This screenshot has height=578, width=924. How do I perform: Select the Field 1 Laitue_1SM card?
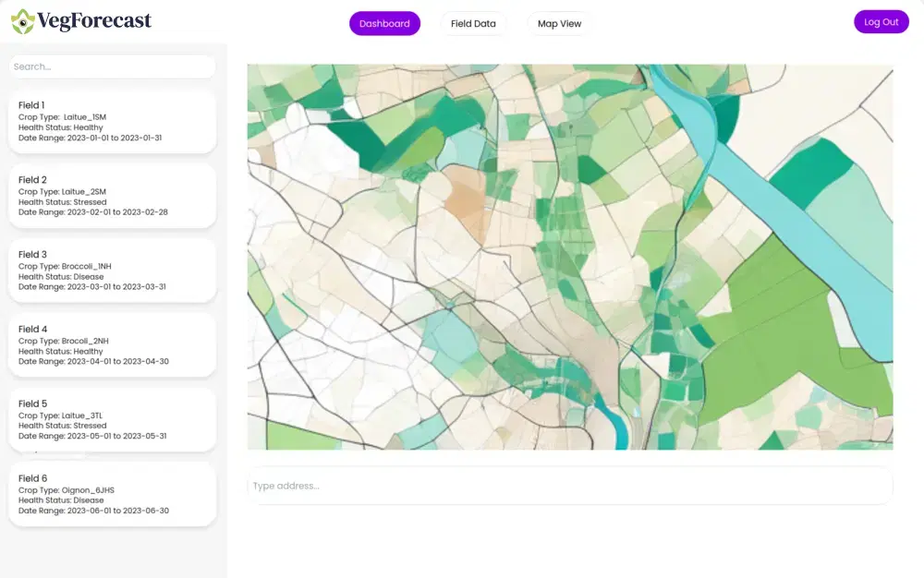pyautogui.click(x=111, y=121)
